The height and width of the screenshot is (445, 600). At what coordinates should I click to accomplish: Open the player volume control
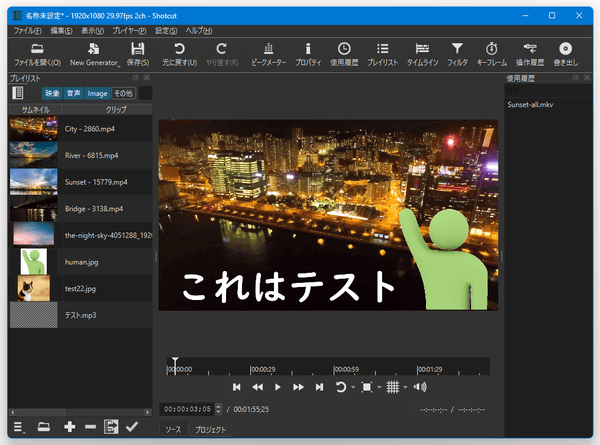pos(420,387)
